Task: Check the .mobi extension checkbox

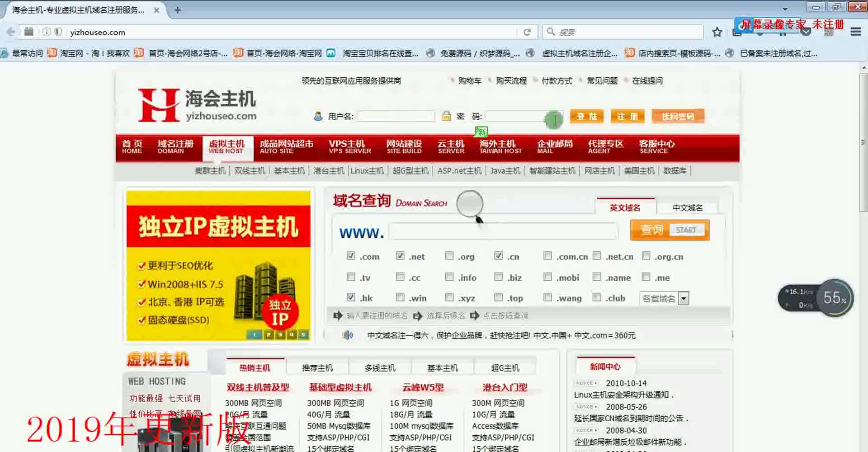Action: 547,276
